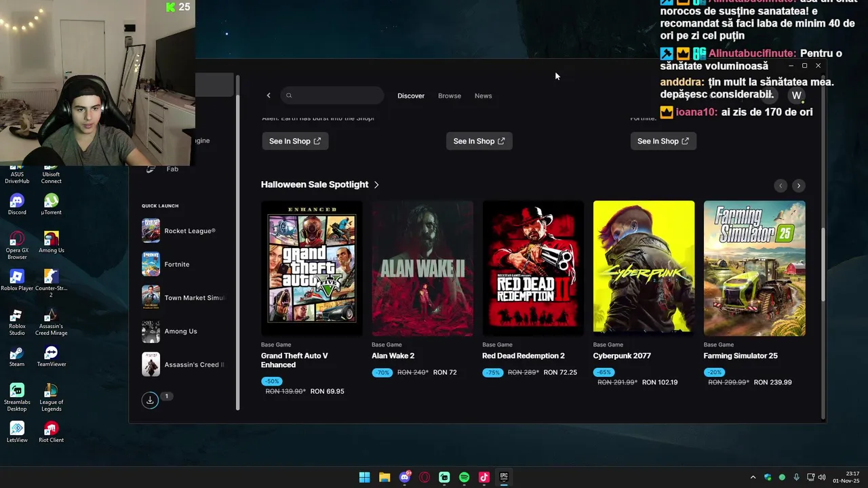Select the Grand Theft Auto V Enhanced title
The height and width of the screenshot is (488, 868).
294,360
